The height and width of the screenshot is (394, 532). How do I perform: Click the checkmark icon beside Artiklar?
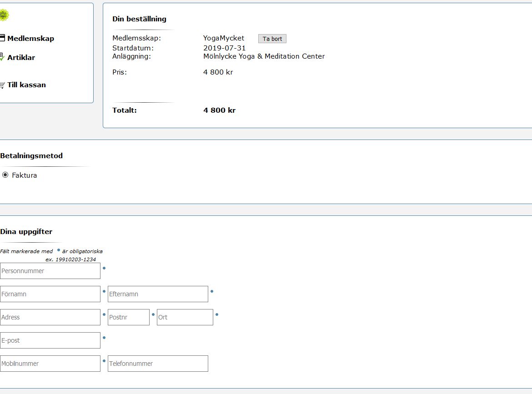pos(2,57)
